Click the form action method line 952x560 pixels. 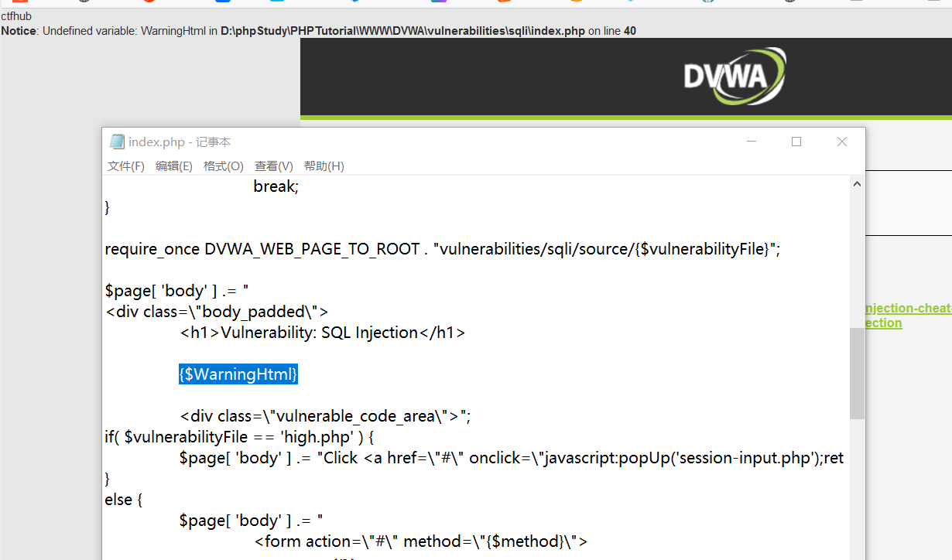[421, 541]
